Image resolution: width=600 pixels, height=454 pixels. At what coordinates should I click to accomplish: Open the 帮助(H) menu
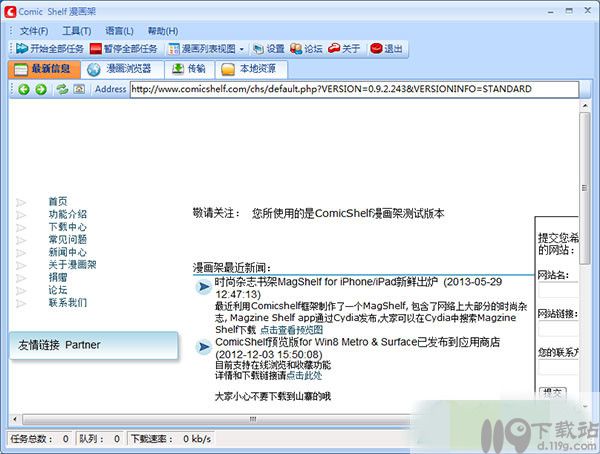163,31
